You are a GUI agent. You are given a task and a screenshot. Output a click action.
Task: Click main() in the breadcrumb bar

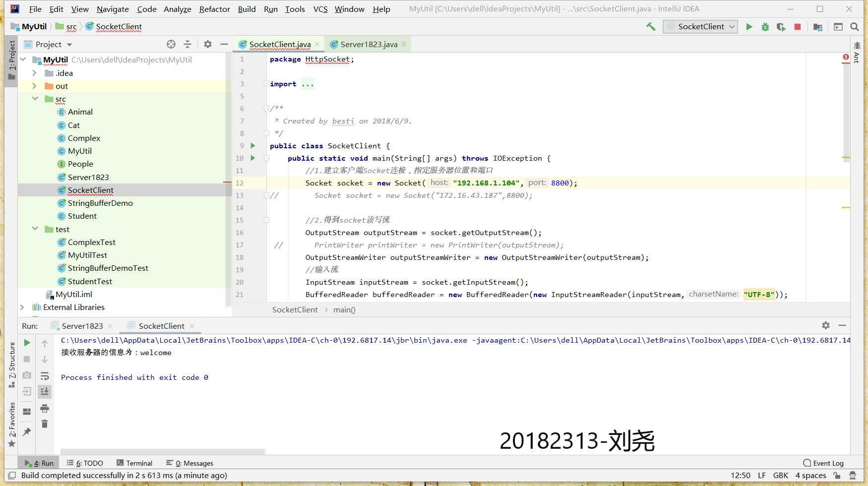tap(344, 310)
